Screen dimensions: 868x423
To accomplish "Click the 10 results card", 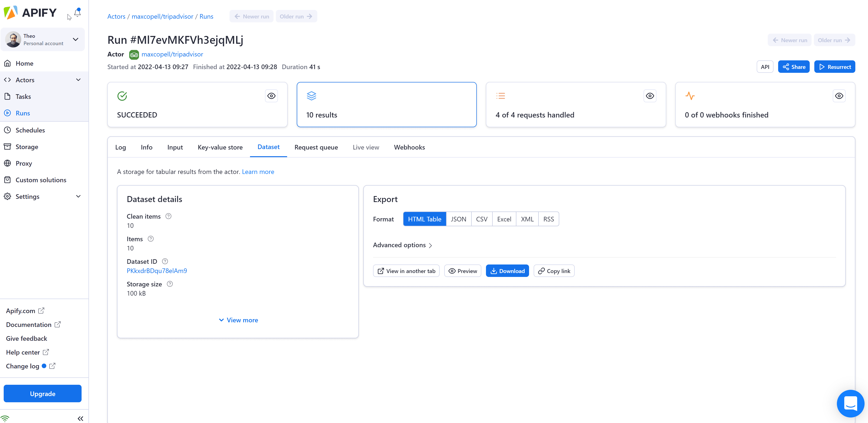I will tap(386, 104).
